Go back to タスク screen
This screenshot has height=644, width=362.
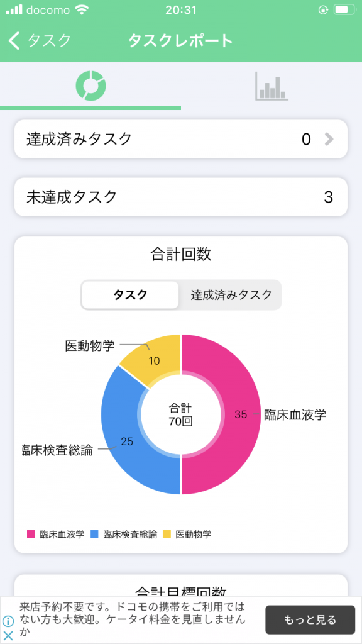pos(40,41)
